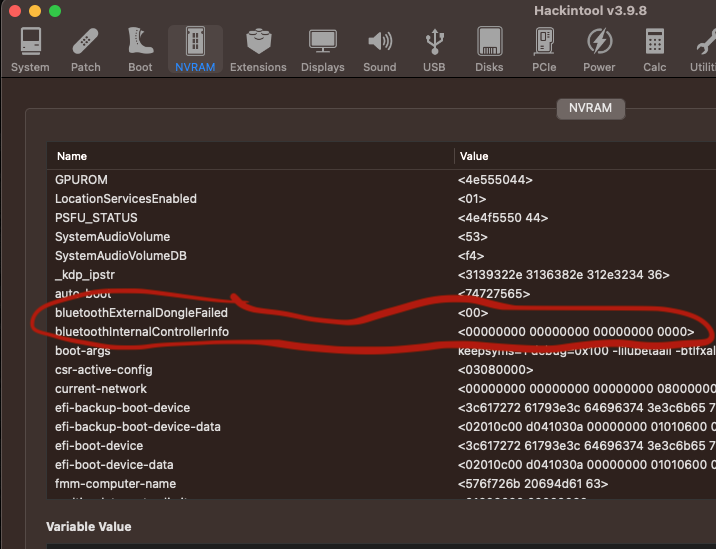Select the bluetoothInternalControllerInfo row
Viewport: 716px width, 549px height.
pyautogui.click(x=381, y=332)
